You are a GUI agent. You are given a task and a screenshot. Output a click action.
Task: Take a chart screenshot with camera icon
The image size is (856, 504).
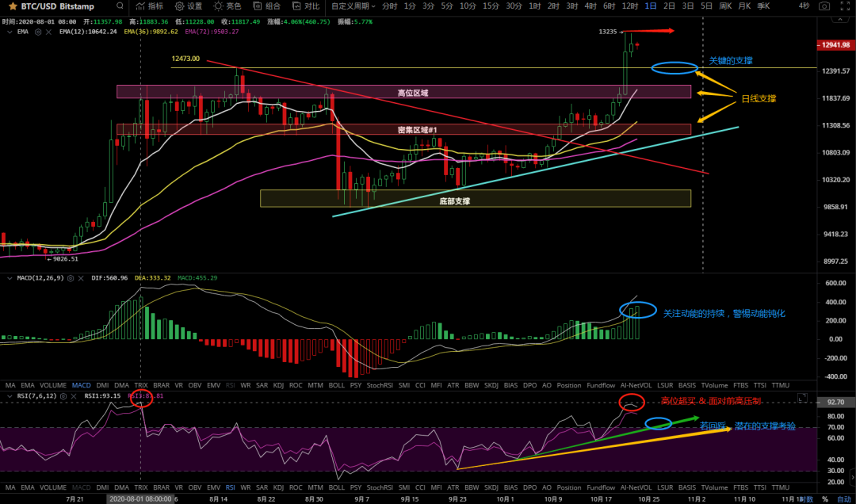(x=824, y=6)
